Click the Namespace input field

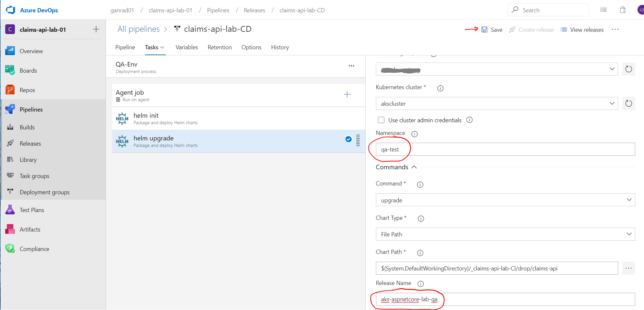tap(505, 149)
